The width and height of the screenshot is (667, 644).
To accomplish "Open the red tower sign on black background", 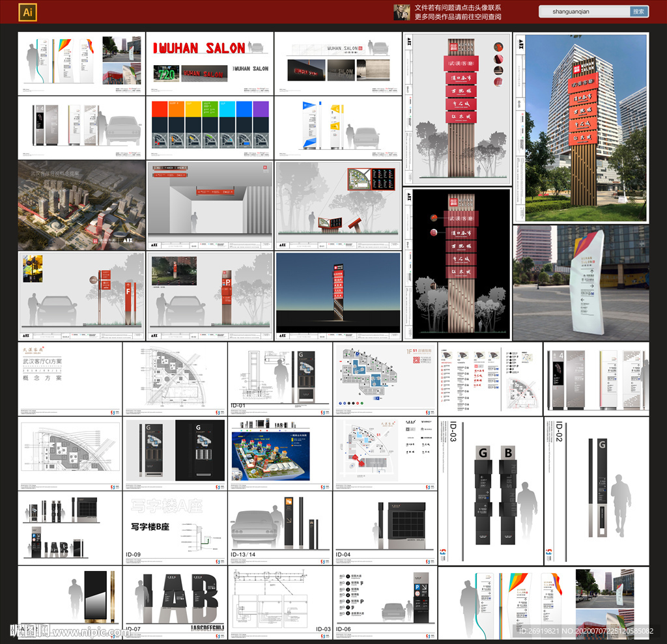I will coord(457,264).
